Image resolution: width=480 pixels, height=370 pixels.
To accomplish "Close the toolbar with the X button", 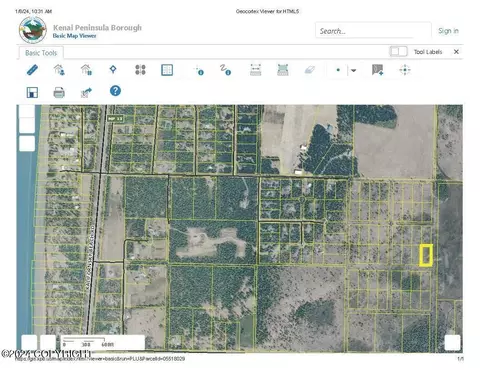I will tap(456, 52).
